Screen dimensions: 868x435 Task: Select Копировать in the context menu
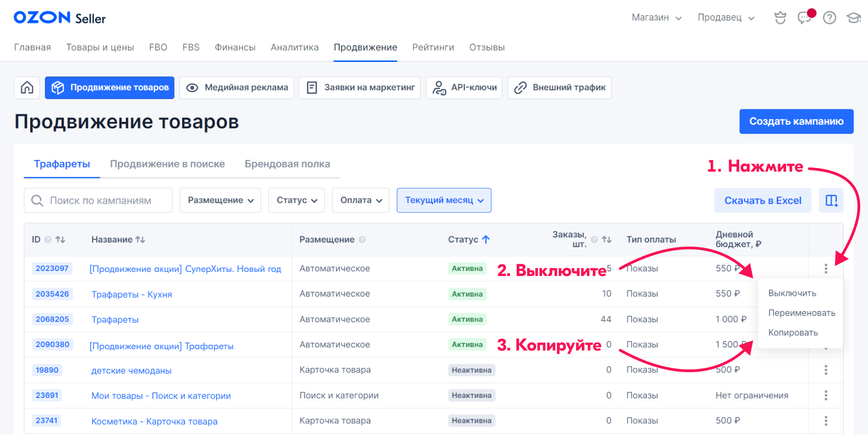(793, 333)
